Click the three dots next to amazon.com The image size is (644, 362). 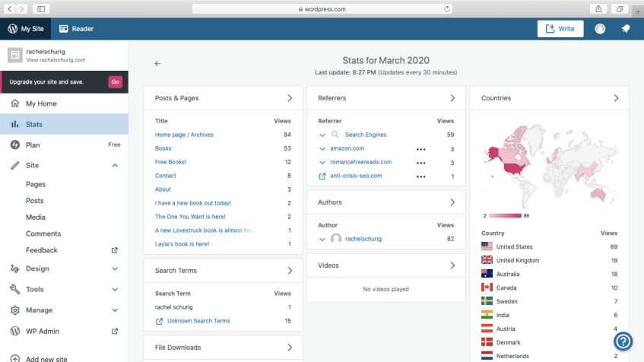tap(421, 149)
